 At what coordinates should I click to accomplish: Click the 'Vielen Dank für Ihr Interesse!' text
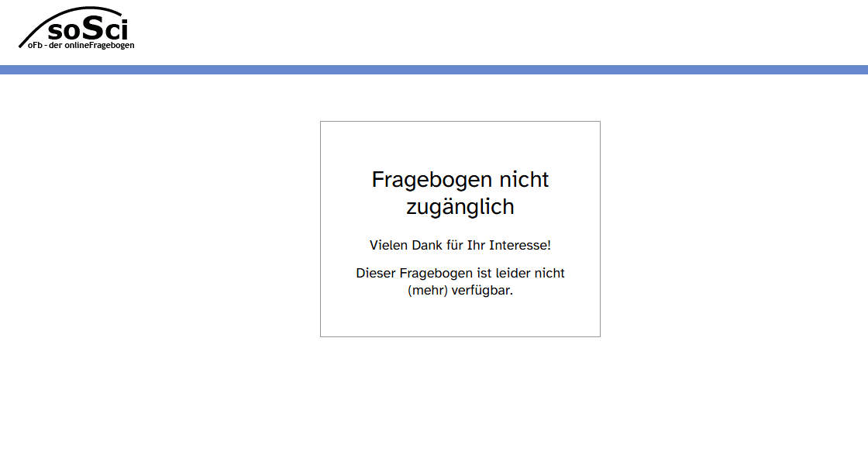pos(460,245)
